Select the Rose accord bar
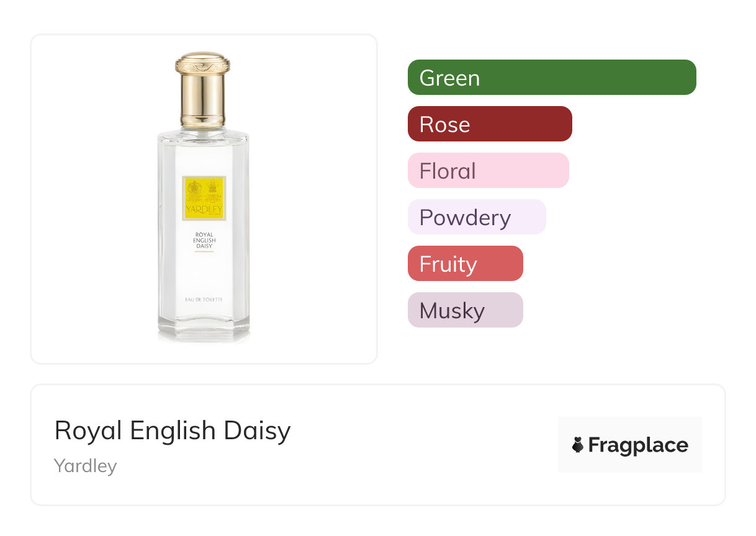This screenshot has height=536, width=756. pos(490,124)
